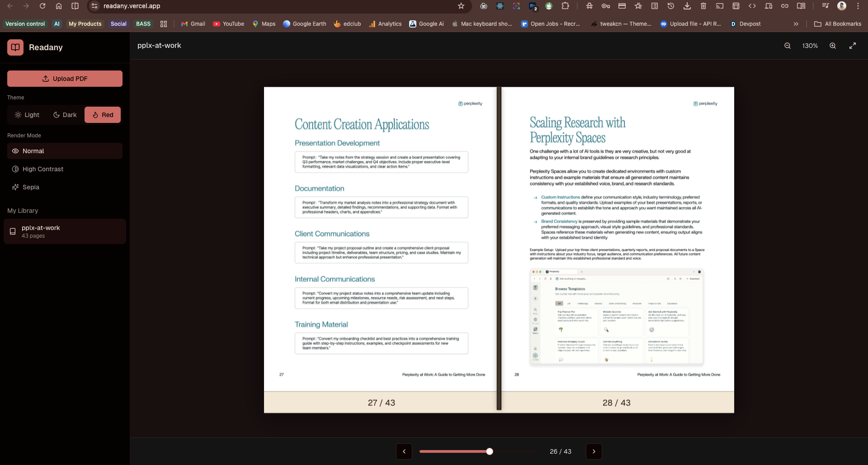
Task: Apply Sepia render mode
Action: point(65,187)
